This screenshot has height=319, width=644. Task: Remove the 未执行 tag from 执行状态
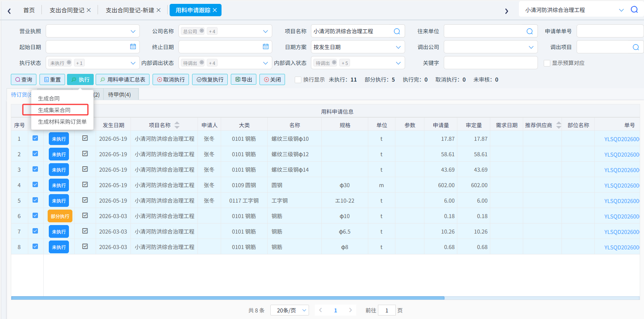tap(69, 62)
